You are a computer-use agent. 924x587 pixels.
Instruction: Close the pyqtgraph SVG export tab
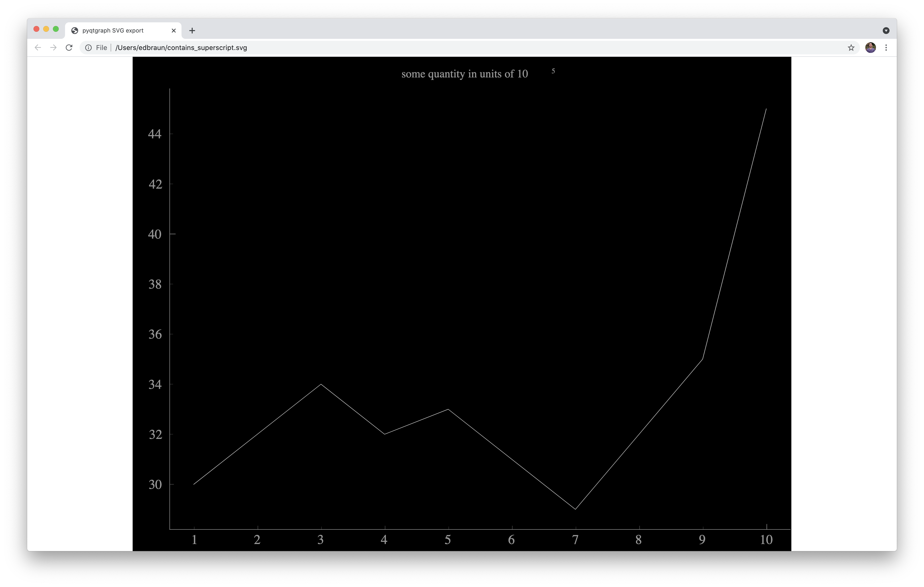[x=174, y=30]
